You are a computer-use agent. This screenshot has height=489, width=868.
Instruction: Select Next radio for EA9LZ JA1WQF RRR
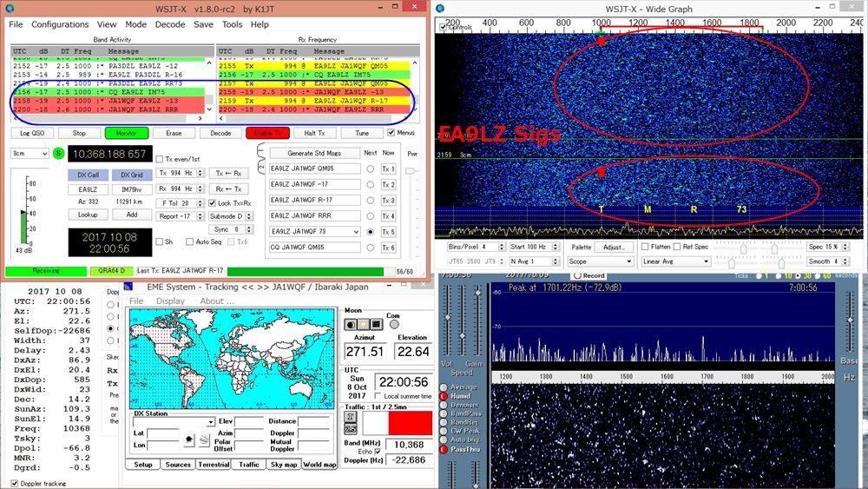[x=371, y=216]
